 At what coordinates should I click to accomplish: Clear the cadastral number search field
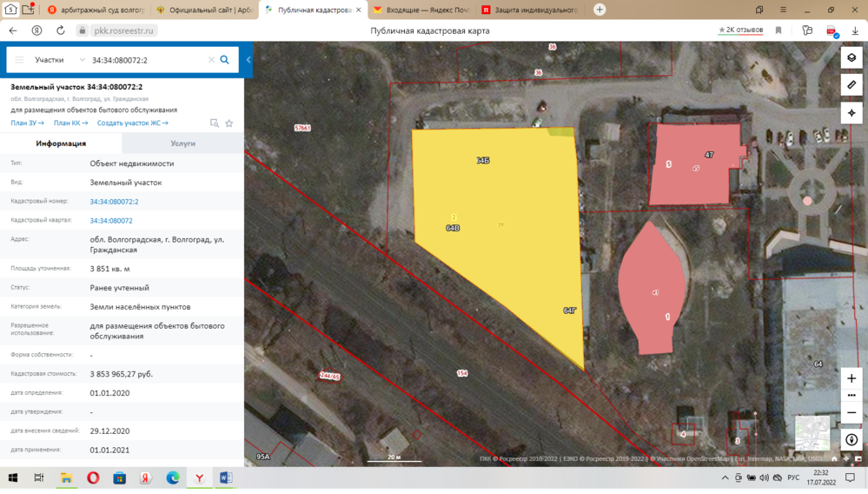[x=211, y=60]
